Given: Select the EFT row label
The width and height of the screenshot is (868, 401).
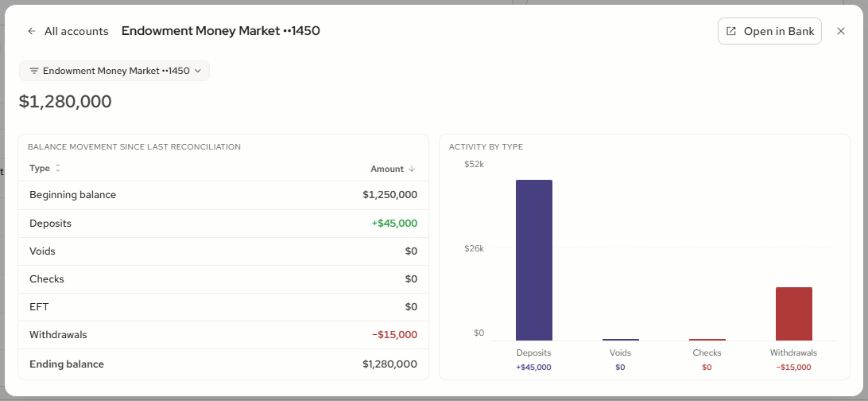Looking at the screenshot, I should (39, 306).
